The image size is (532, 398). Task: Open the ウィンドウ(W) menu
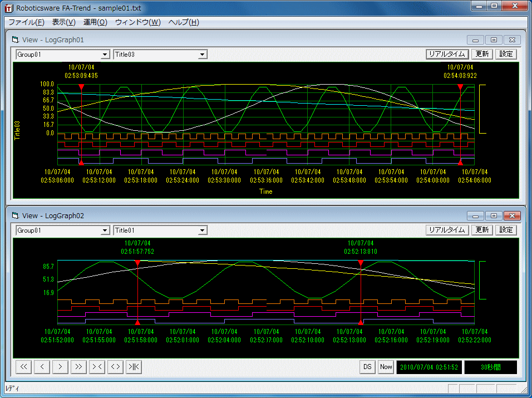138,22
